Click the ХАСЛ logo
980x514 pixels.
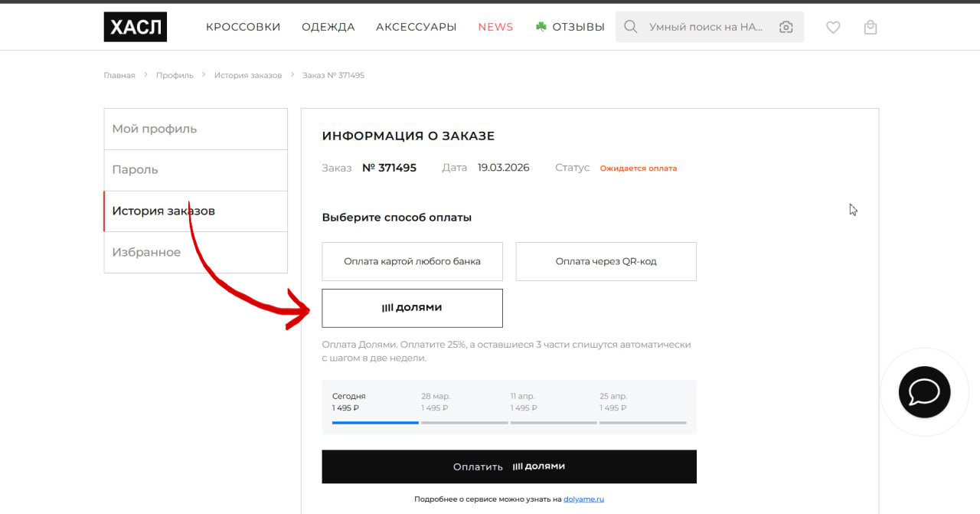[x=135, y=27]
